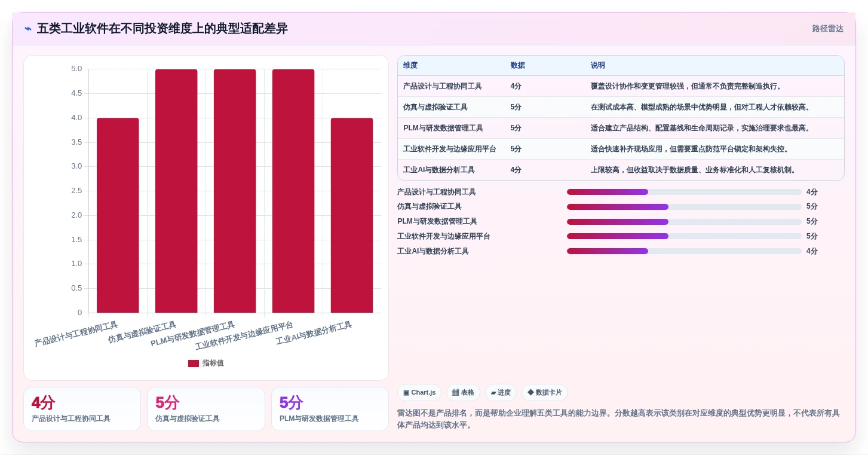Screen dimensions: 868x455
Task: Open the 4分 产品设计与工程协同工具 card
Action: (82, 409)
